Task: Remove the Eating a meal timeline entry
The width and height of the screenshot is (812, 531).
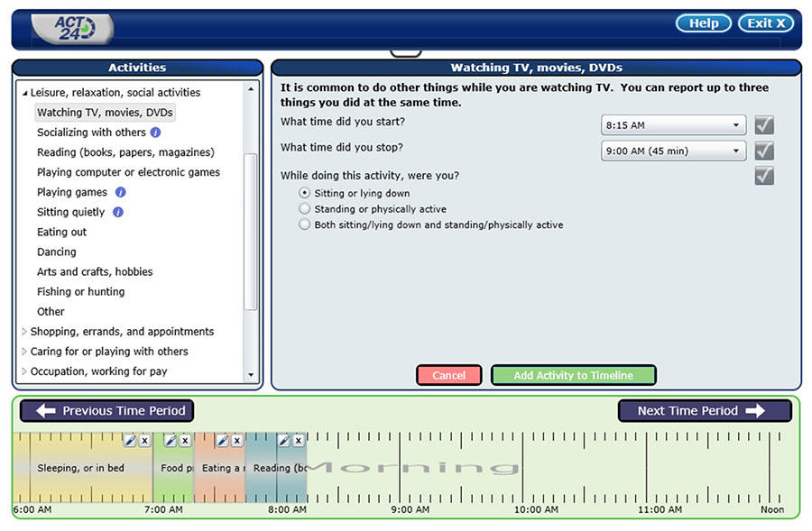Action: coord(236,440)
